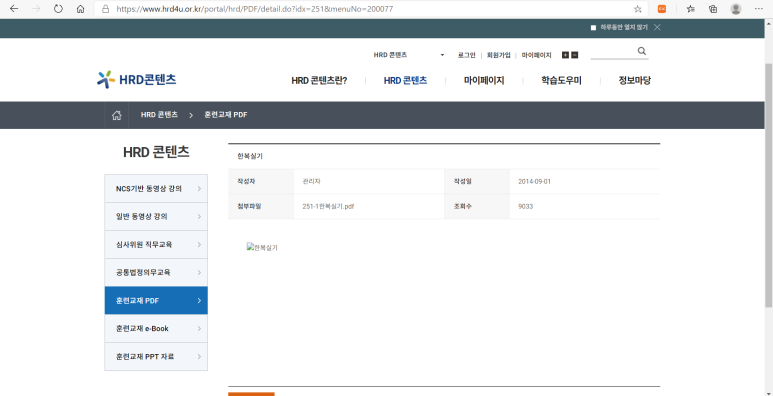
Task: Open the browser collections
Action: point(713,9)
